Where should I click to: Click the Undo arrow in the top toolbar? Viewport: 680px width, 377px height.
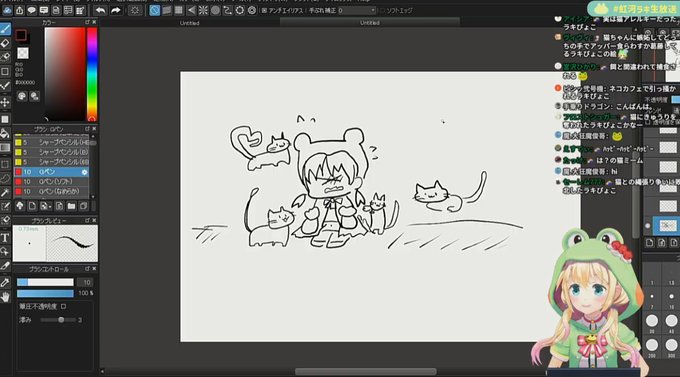[x=101, y=10]
